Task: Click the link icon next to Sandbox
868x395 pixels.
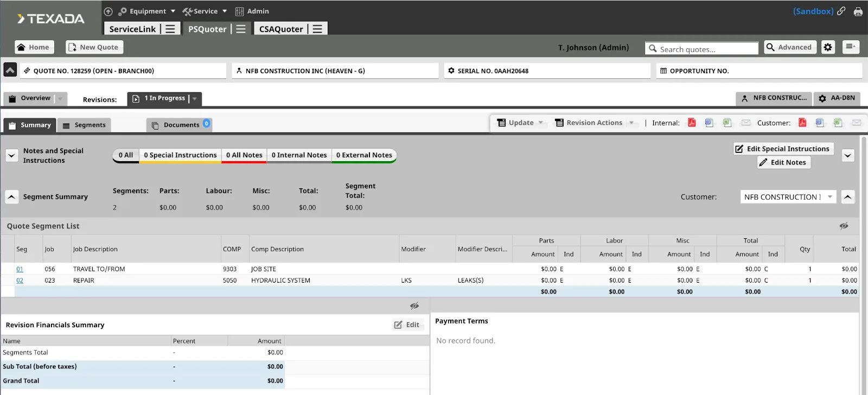Action: click(841, 11)
